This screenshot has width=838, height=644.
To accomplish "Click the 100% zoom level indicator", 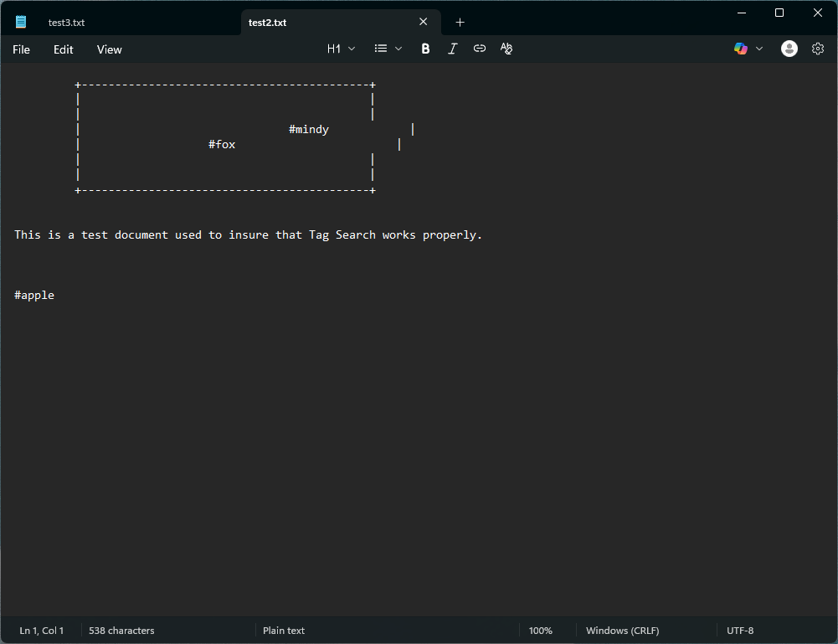I will (540, 631).
